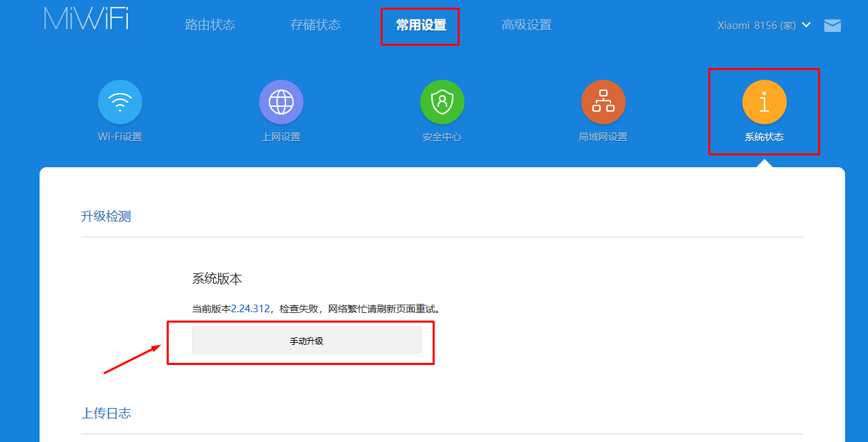Go to the 高级设置 tab
868x442 pixels.
(526, 25)
